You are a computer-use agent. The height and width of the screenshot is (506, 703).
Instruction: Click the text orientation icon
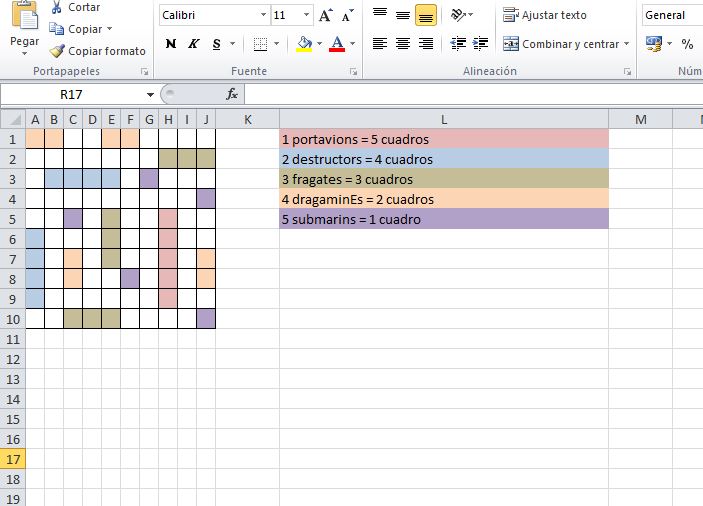point(458,15)
